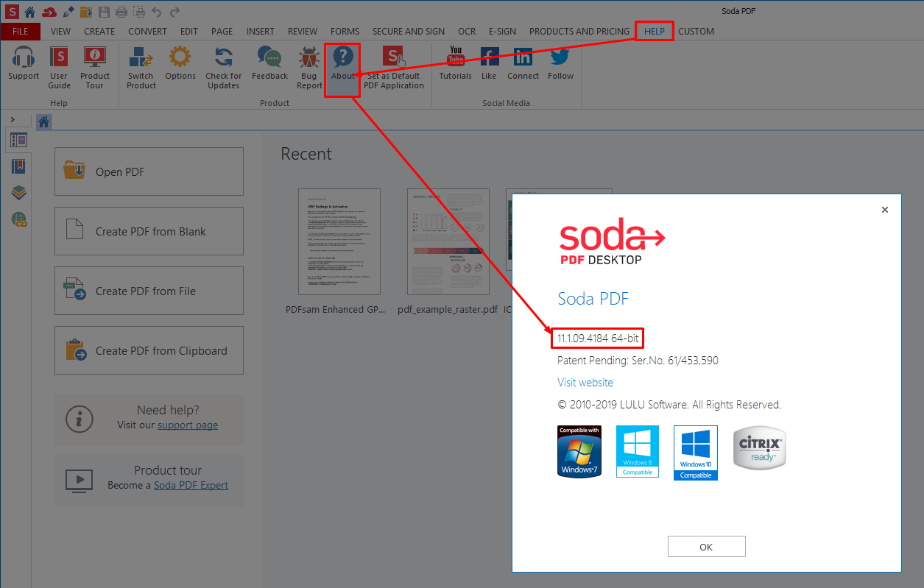Click the Print icon in quick access toolbar
This screenshot has height=588, width=924.
pyautogui.click(x=121, y=11)
